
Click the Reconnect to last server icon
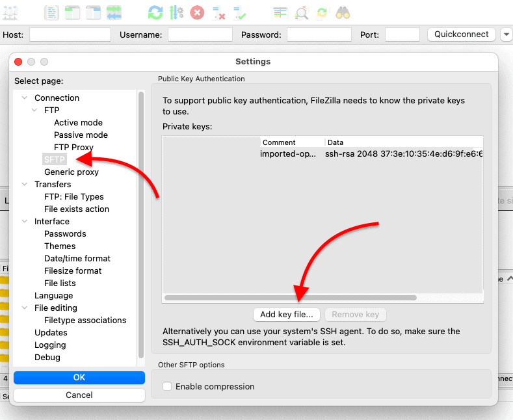click(x=239, y=13)
